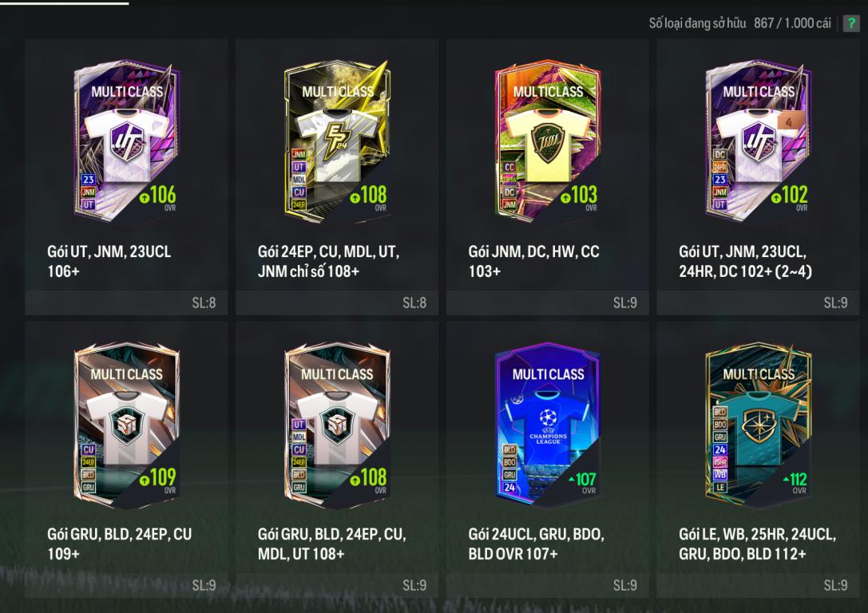Viewport: 868px width, 613px height.
Task: Click 'Gói LE, WB, 25HR, 24UCL' pack name
Action: pyautogui.click(x=757, y=534)
